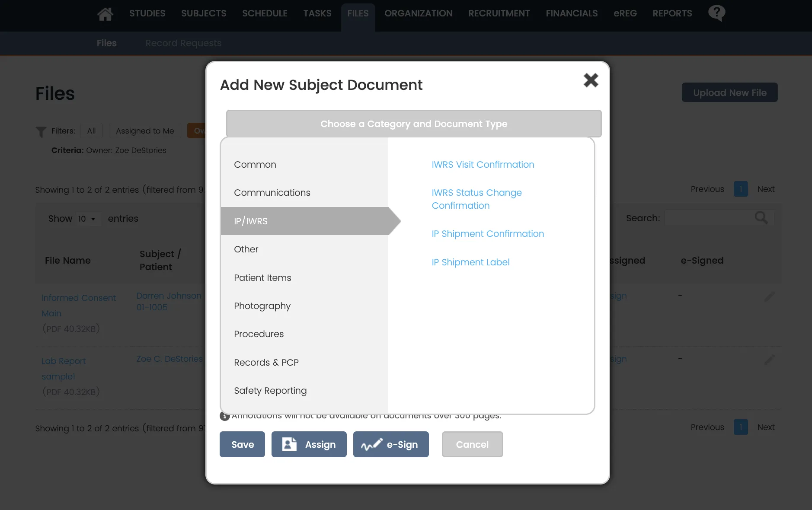The image size is (812, 510).
Task: Switch to the Record Requests subtab
Action: pos(183,43)
